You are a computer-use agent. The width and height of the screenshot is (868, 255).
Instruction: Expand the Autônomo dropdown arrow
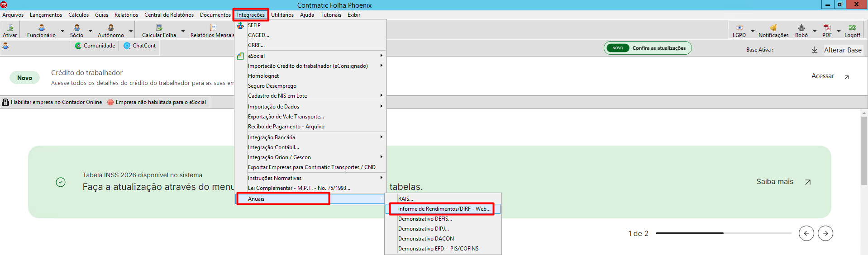(x=131, y=31)
